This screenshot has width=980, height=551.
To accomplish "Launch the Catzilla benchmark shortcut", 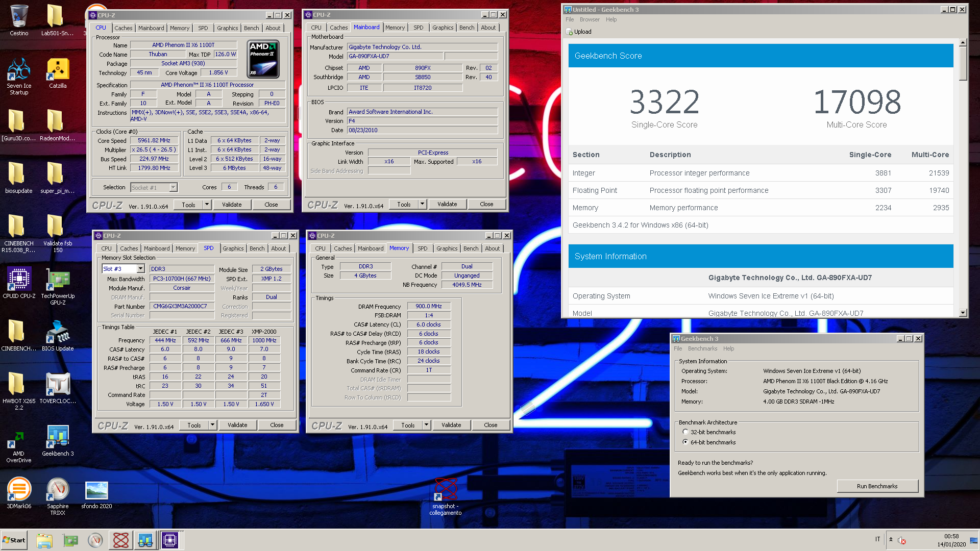I will (x=58, y=73).
